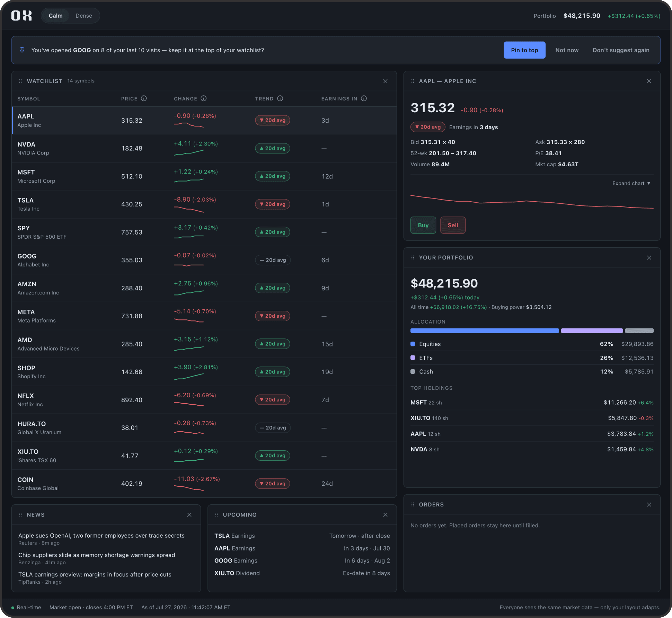Grab the Upcoming panel drag handle
This screenshot has width=672, height=618.
tap(216, 515)
